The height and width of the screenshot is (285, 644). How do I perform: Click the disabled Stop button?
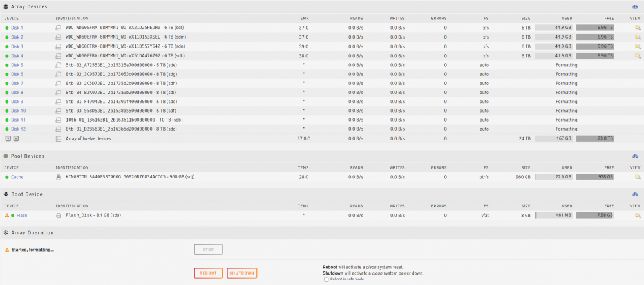pos(208,250)
